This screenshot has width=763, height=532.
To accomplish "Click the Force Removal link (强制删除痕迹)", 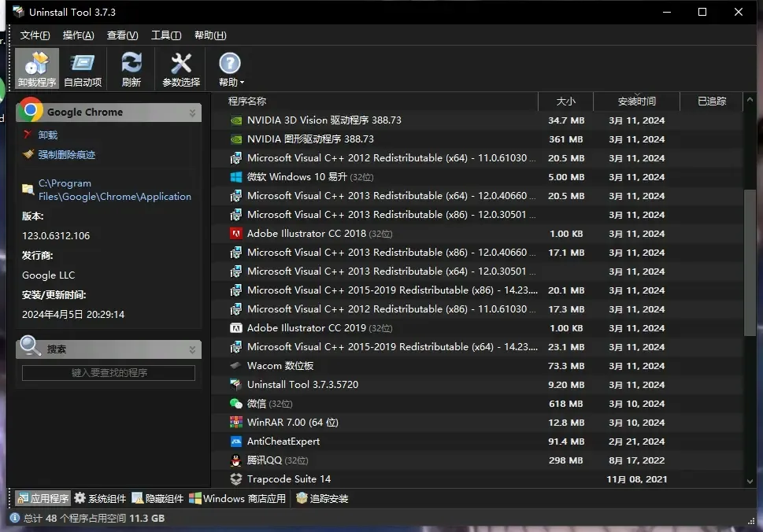I will (67, 155).
